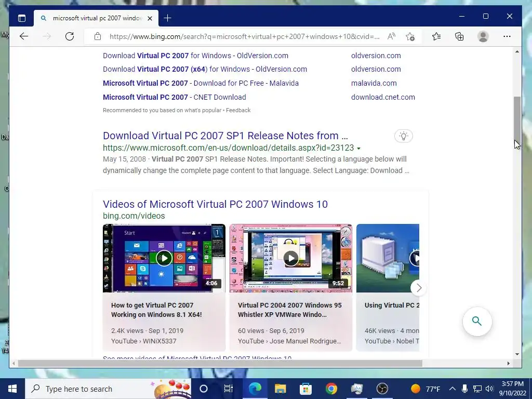Open the Windows Start menu

pyautogui.click(x=12, y=389)
